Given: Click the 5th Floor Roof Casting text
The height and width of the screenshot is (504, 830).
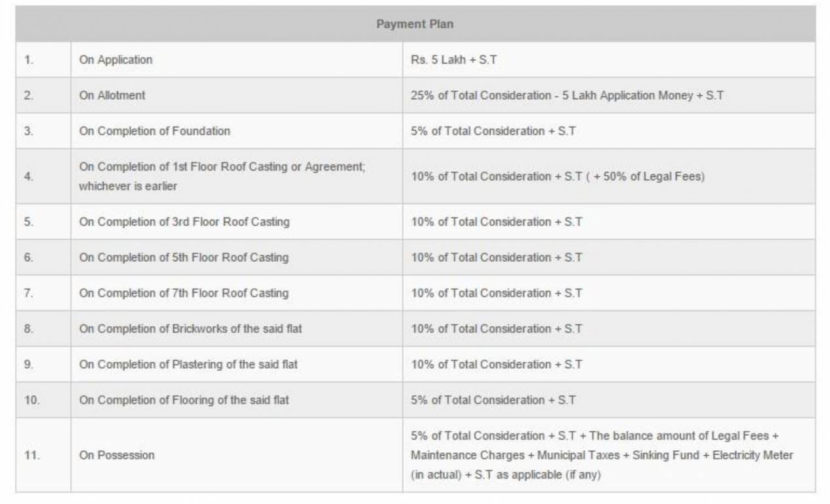Looking at the screenshot, I should tap(184, 257).
